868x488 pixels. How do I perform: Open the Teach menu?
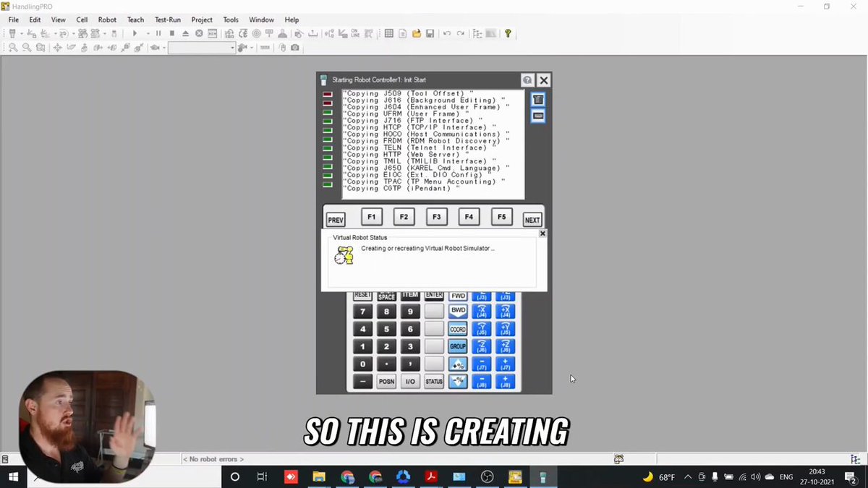click(x=135, y=20)
